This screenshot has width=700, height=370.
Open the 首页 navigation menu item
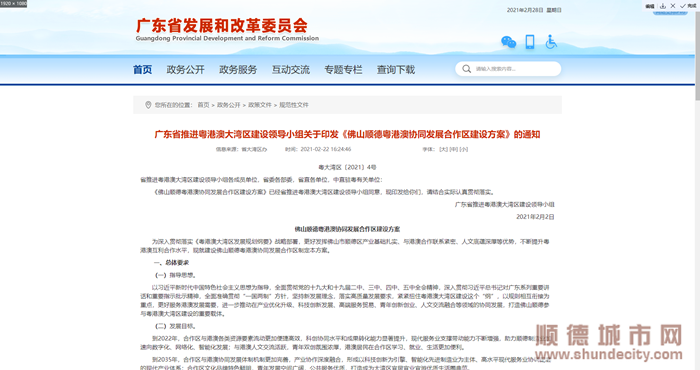[142, 70]
